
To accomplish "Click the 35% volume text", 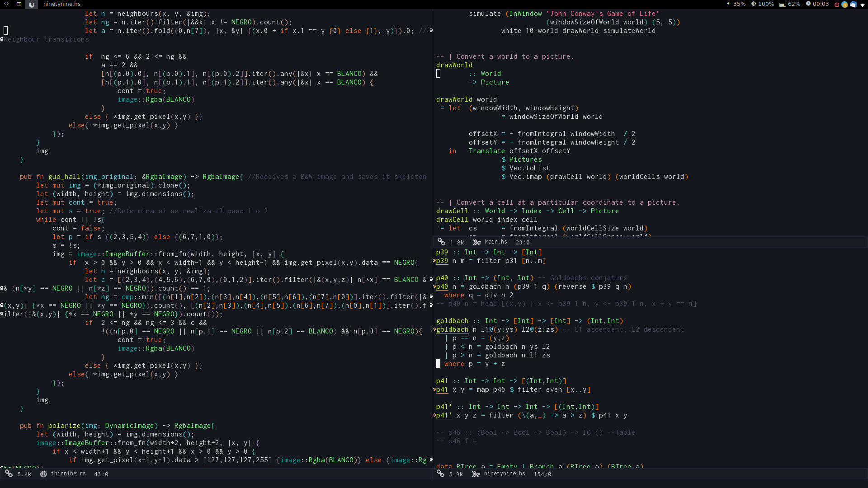I will [x=740, y=4].
